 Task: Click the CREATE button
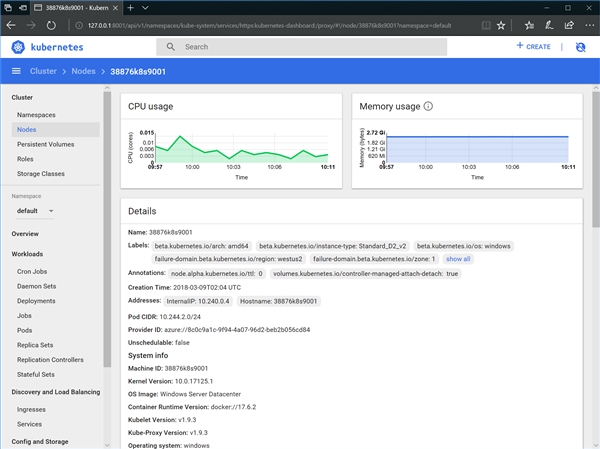(x=533, y=47)
